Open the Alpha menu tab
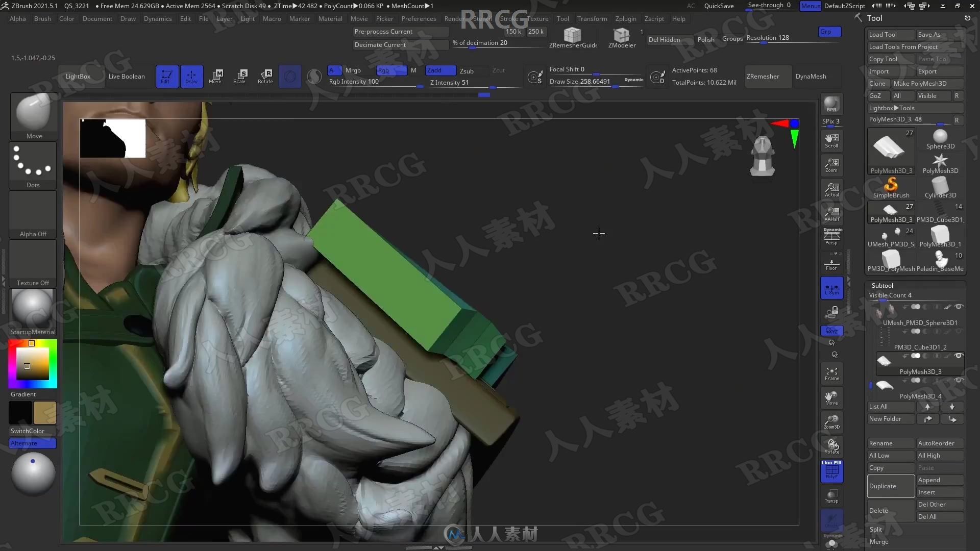The height and width of the screenshot is (551, 980). 17,18
